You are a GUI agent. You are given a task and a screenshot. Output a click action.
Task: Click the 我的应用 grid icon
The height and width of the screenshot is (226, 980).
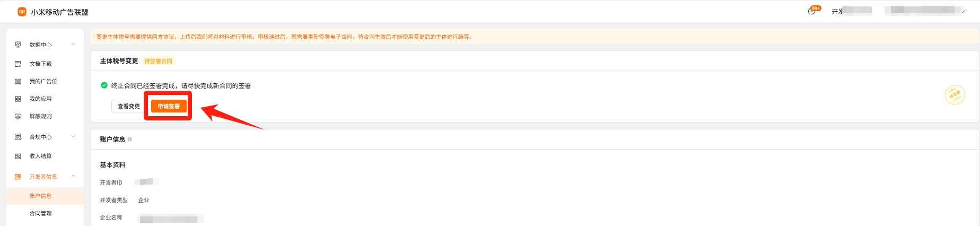point(18,99)
